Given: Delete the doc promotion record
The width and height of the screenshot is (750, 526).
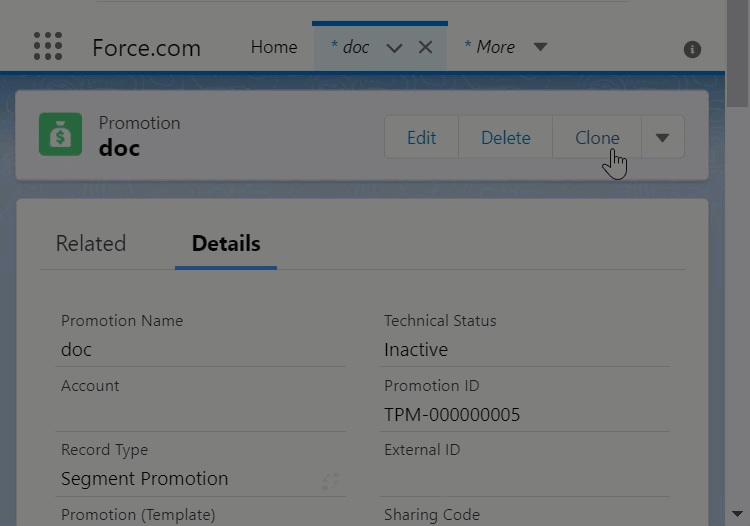Looking at the screenshot, I should [505, 138].
